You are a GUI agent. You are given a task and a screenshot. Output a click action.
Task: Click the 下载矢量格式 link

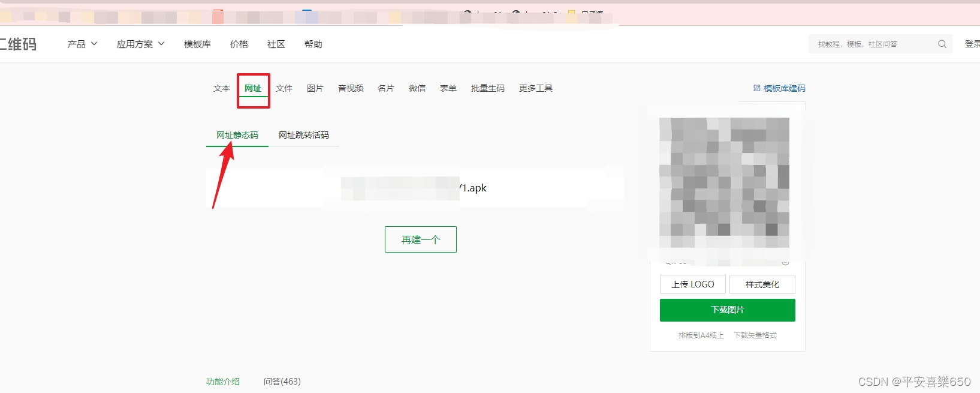pos(755,335)
